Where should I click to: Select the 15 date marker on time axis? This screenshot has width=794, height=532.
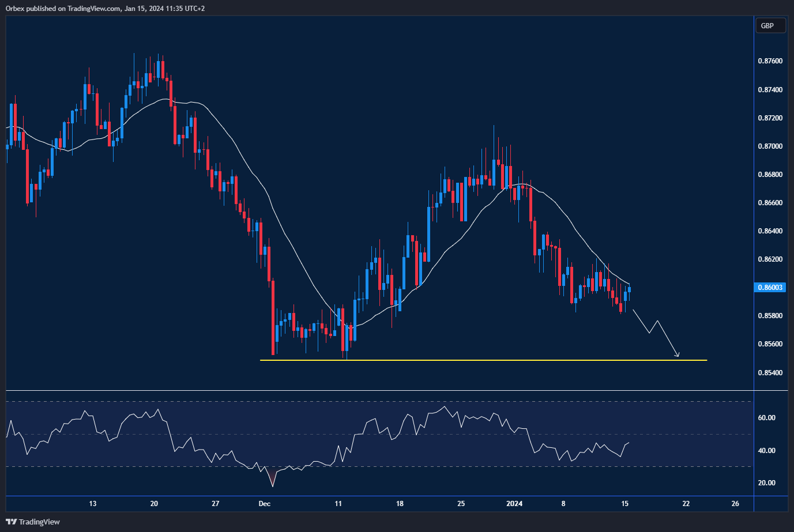pyautogui.click(x=624, y=504)
